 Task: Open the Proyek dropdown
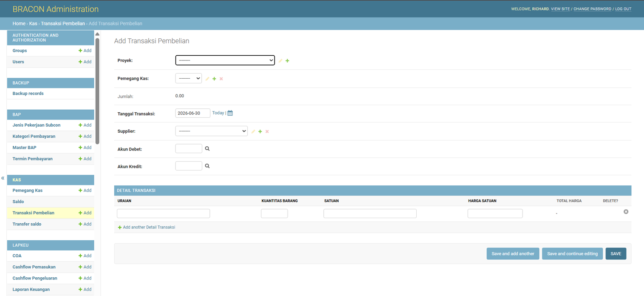tap(225, 60)
